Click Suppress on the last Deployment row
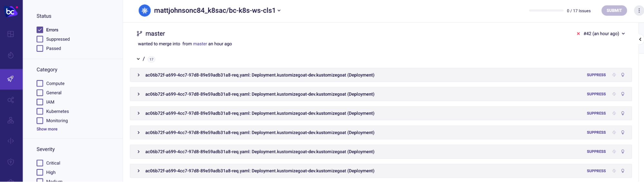The image size is (644, 182). [596, 171]
